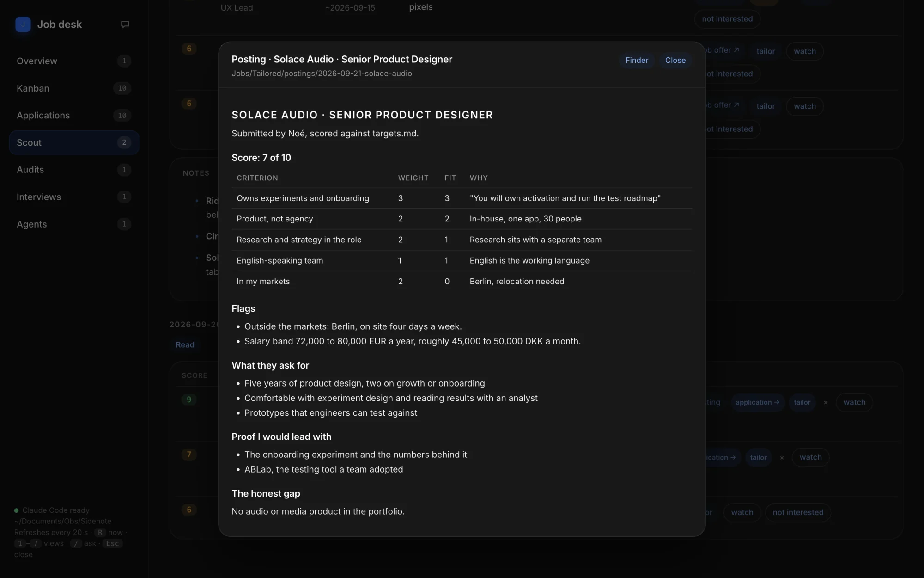Select the 'English-speaking team' criterion cell

click(x=280, y=261)
